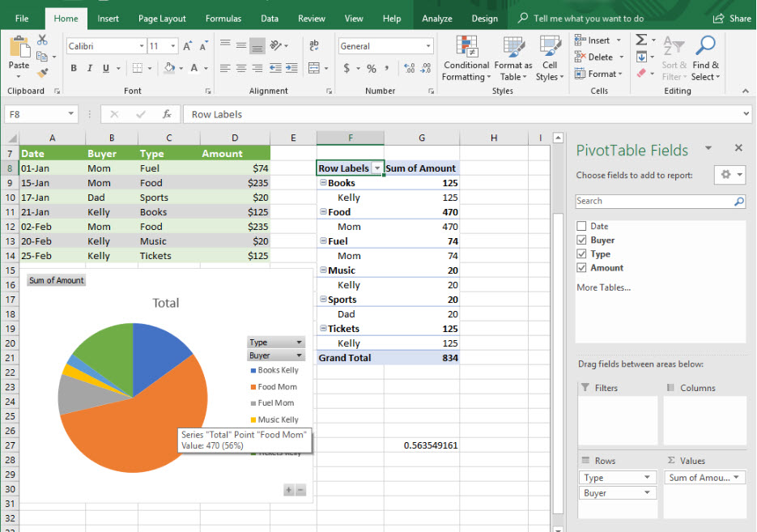Open the Type filter dropdown on chart
Screen dimensions: 757x532
299,343
